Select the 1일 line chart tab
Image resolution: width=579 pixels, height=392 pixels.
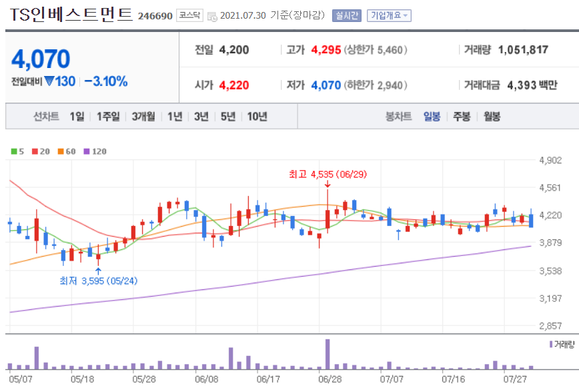pyautogui.click(x=77, y=117)
